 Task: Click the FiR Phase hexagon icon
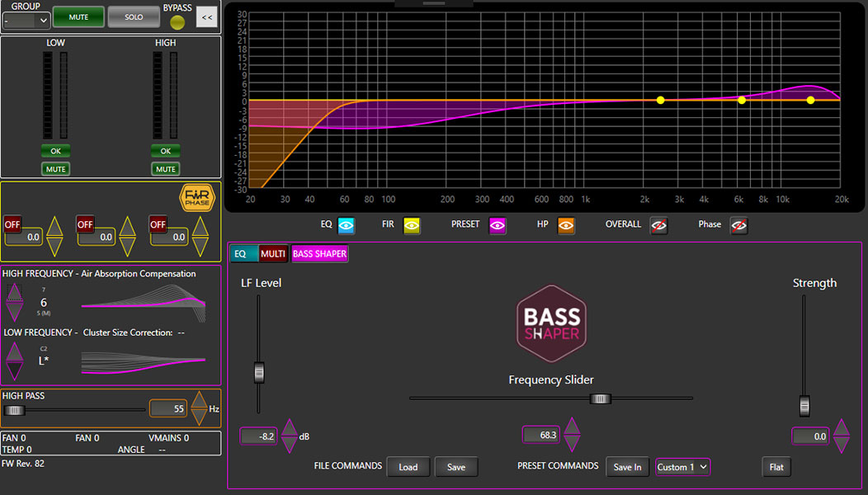point(197,198)
